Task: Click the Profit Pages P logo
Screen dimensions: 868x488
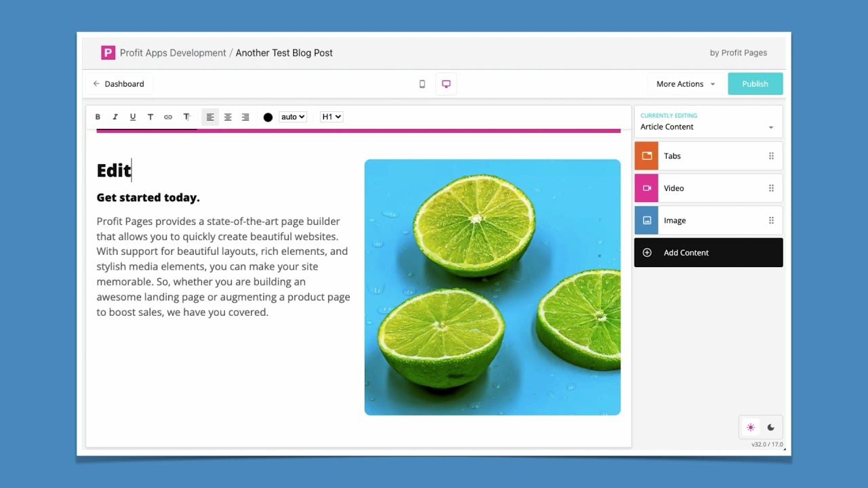Action: click(108, 53)
